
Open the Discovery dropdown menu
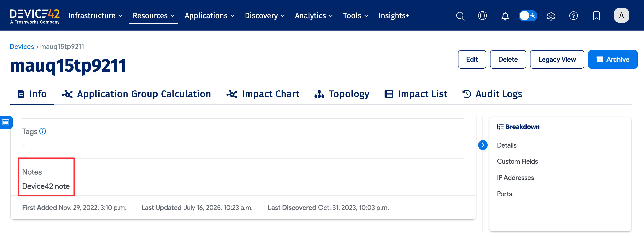pos(265,15)
